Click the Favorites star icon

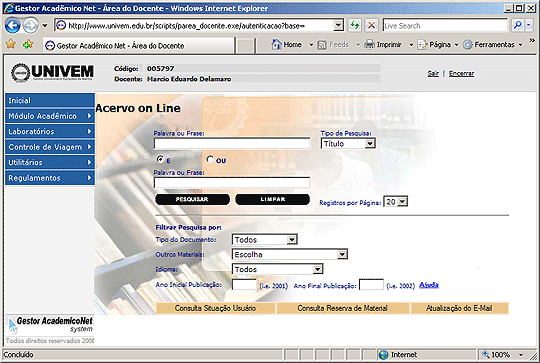tap(11, 44)
